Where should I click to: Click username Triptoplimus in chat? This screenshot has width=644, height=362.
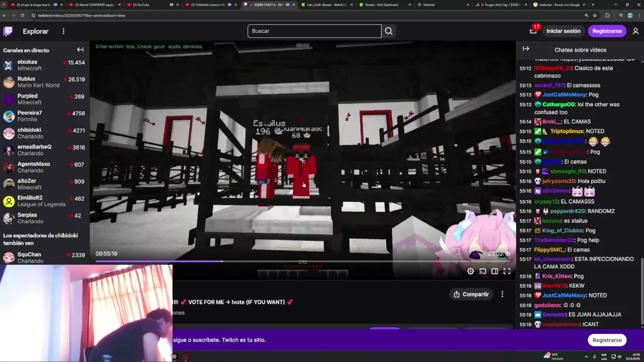(x=567, y=131)
